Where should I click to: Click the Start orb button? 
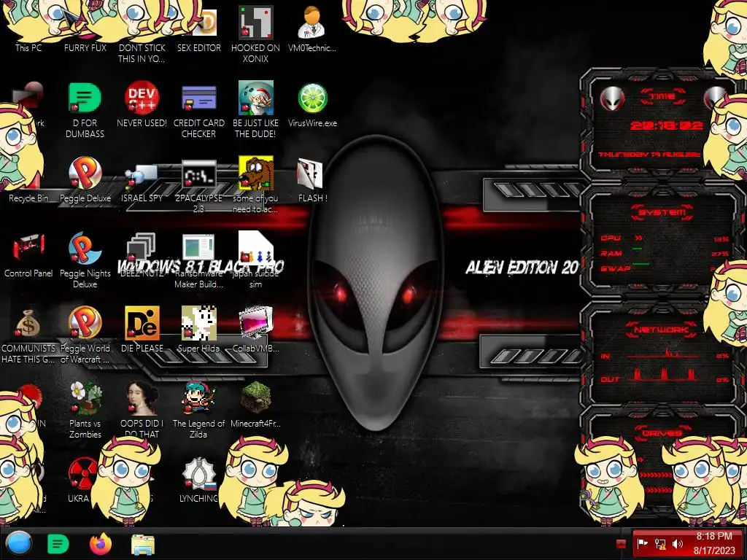click(x=19, y=544)
